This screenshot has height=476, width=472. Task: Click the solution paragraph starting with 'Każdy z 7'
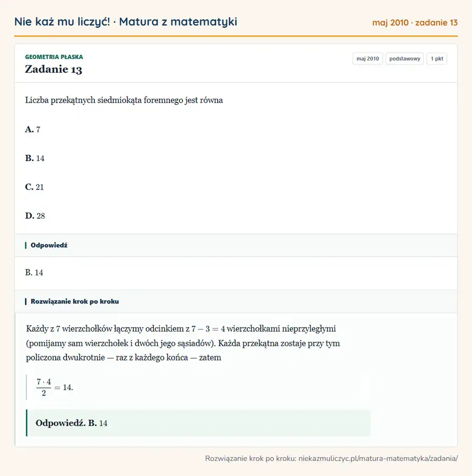click(183, 343)
